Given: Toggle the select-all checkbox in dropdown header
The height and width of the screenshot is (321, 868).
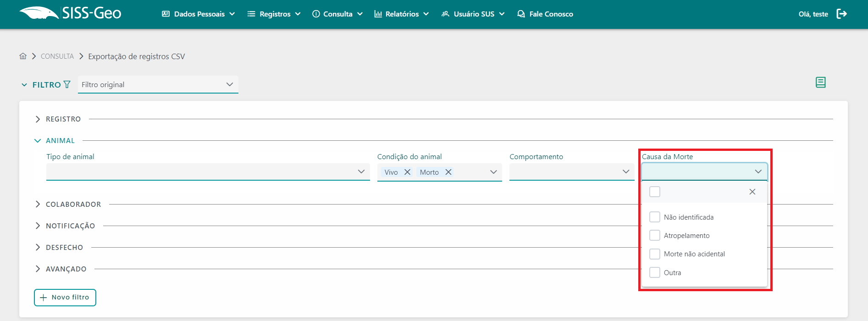Looking at the screenshot, I should [655, 192].
